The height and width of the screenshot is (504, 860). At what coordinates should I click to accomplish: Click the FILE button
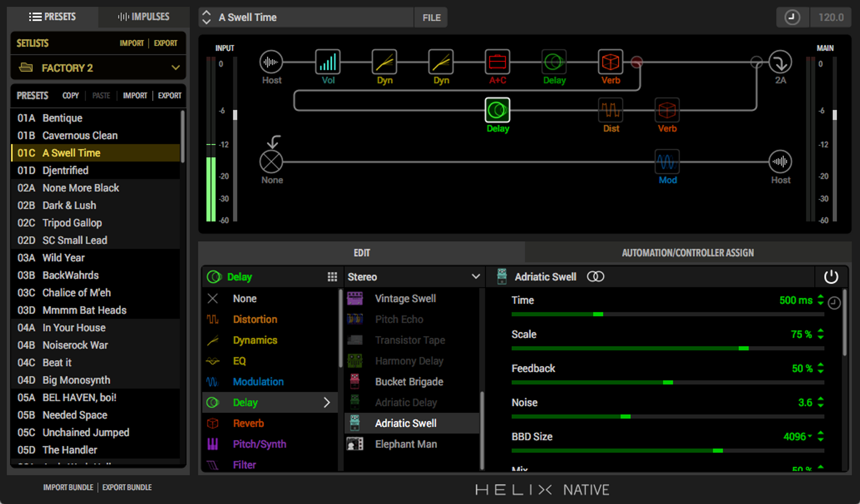click(431, 17)
